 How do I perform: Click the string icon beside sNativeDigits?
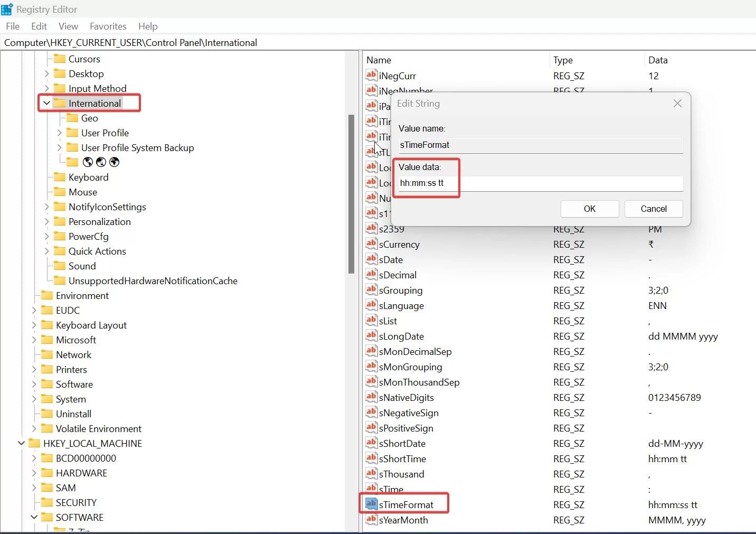tap(371, 397)
